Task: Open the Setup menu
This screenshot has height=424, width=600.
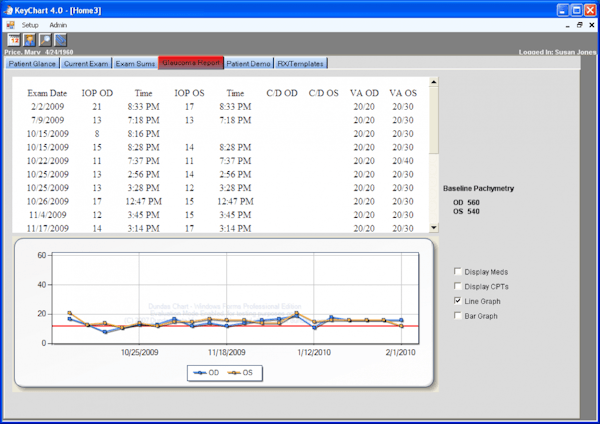Action: click(30, 23)
